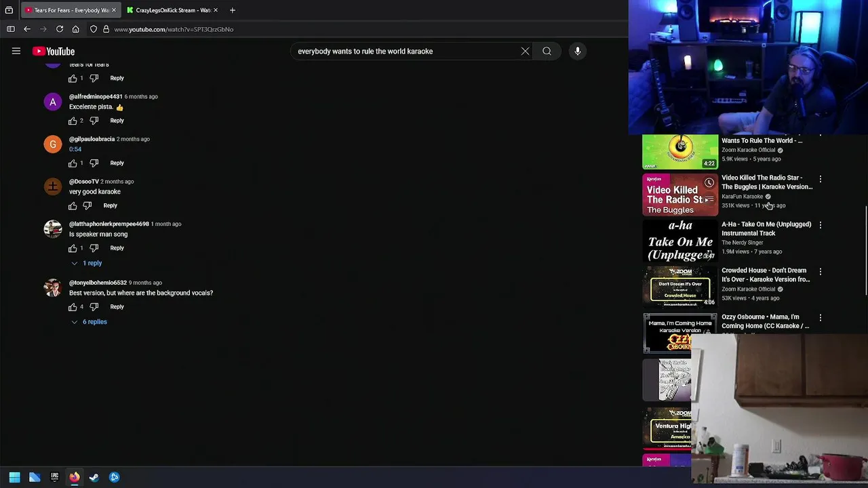Open more options for Crowded House video
868x488 pixels.
[x=821, y=271]
